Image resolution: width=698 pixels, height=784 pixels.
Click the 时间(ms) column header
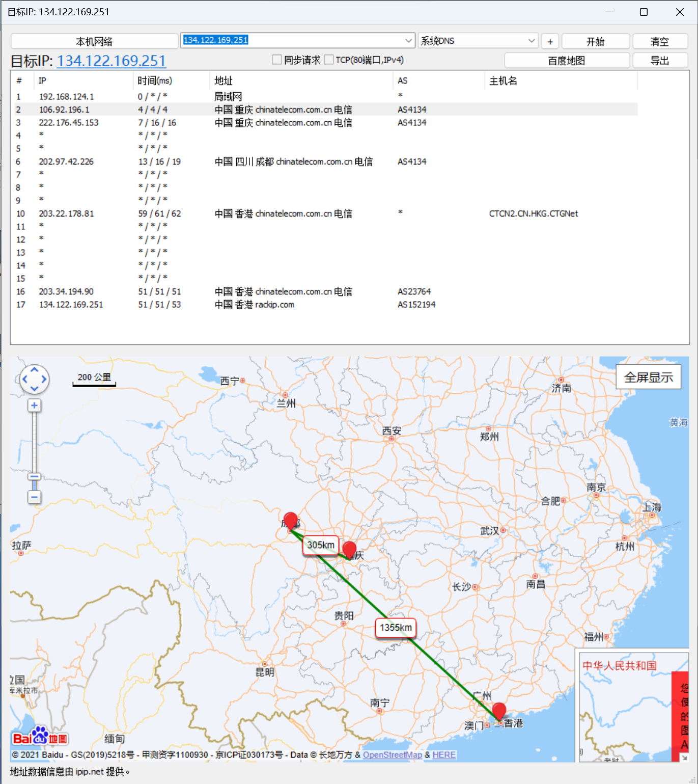pos(155,80)
